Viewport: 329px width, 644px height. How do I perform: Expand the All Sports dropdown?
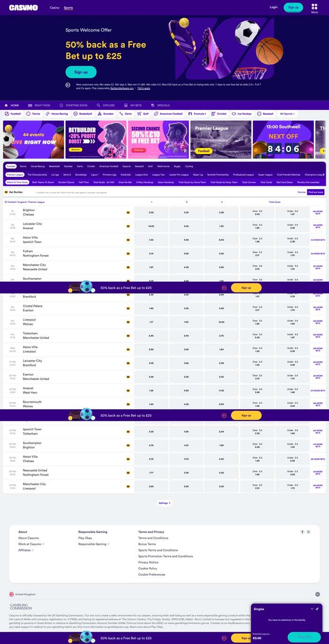[x=287, y=114]
